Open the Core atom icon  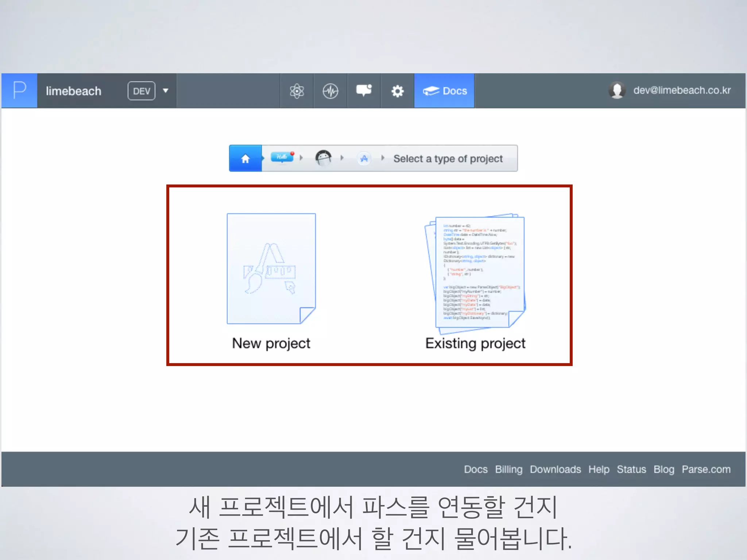pyautogui.click(x=297, y=91)
